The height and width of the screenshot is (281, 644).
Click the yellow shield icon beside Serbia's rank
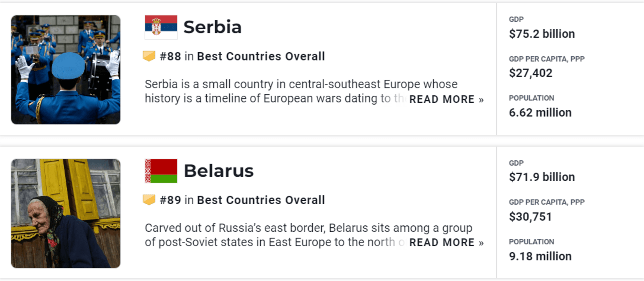pos(149,56)
